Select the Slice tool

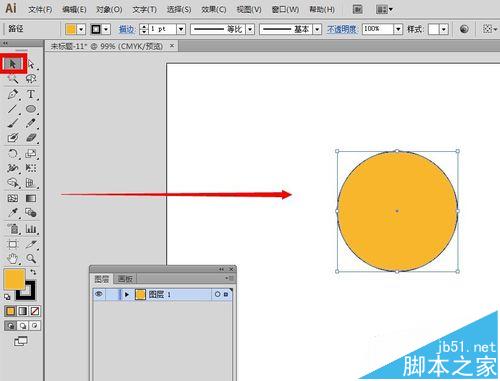tap(31, 244)
